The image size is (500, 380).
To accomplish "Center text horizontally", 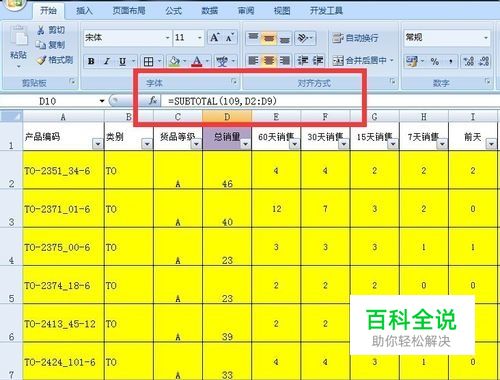I will (269, 61).
